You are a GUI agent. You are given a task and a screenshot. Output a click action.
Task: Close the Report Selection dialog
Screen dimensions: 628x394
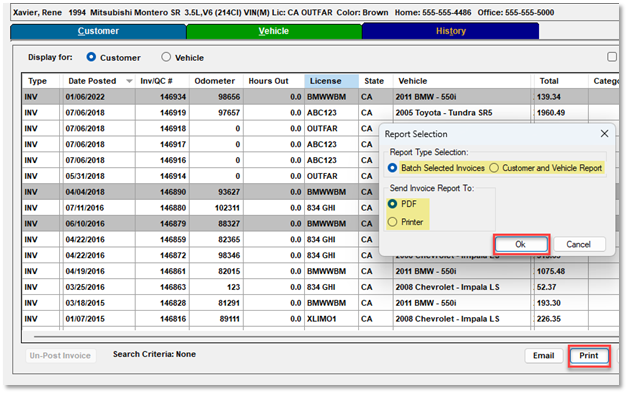(x=604, y=134)
